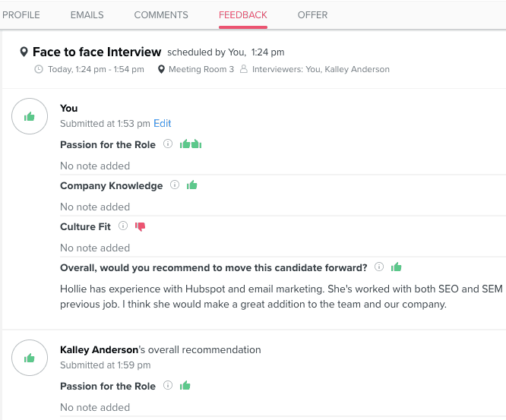Viewport: 506px width, 420px height.
Task: Show info for overall recommendation question
Action: [x=379, y=267]
